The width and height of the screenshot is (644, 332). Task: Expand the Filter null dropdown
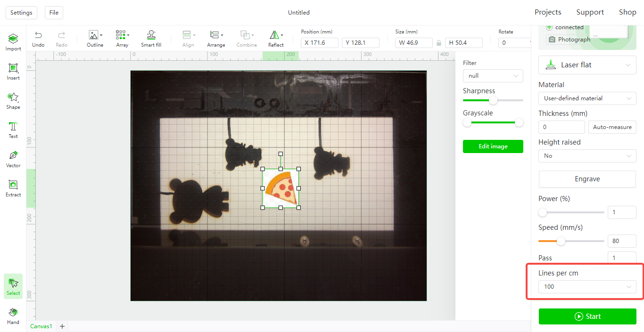(493, 76)
